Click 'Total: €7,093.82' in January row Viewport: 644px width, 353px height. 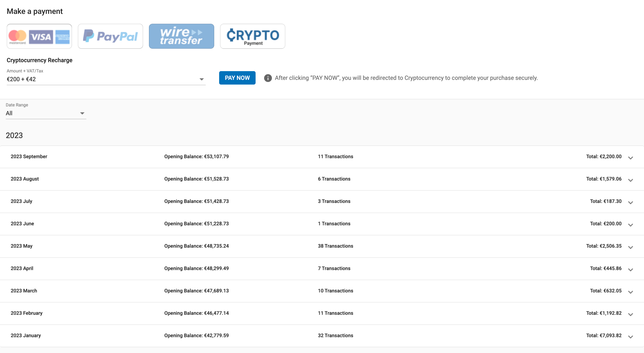[604, 336]
